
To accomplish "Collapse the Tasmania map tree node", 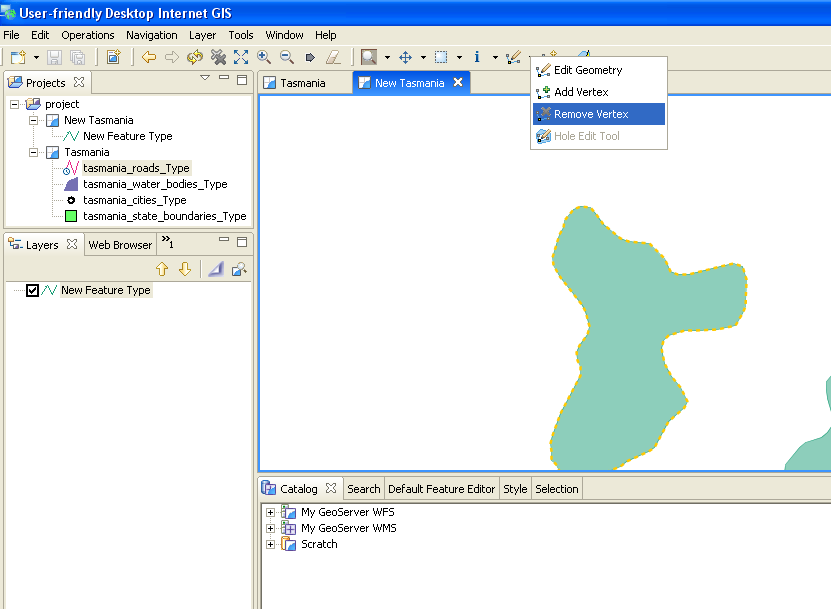I will (33, 152).
